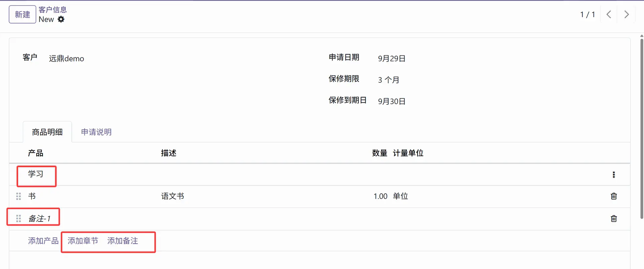Screen dimensions: 644x269
Task: Open the 客户 field showing 远鼎demo
Action: [x=66, y=59]
